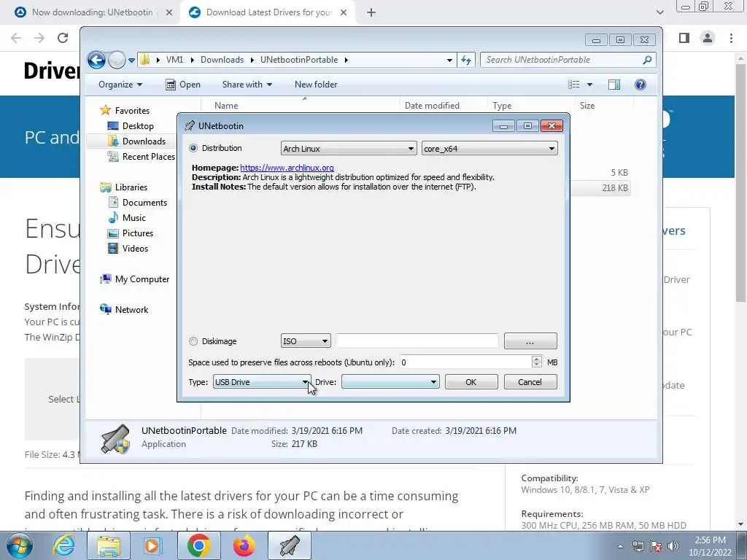Click the volume speaker tray icon
This screenshot has height=560, width=747.
pyautogui.click(x=673, y=546)
